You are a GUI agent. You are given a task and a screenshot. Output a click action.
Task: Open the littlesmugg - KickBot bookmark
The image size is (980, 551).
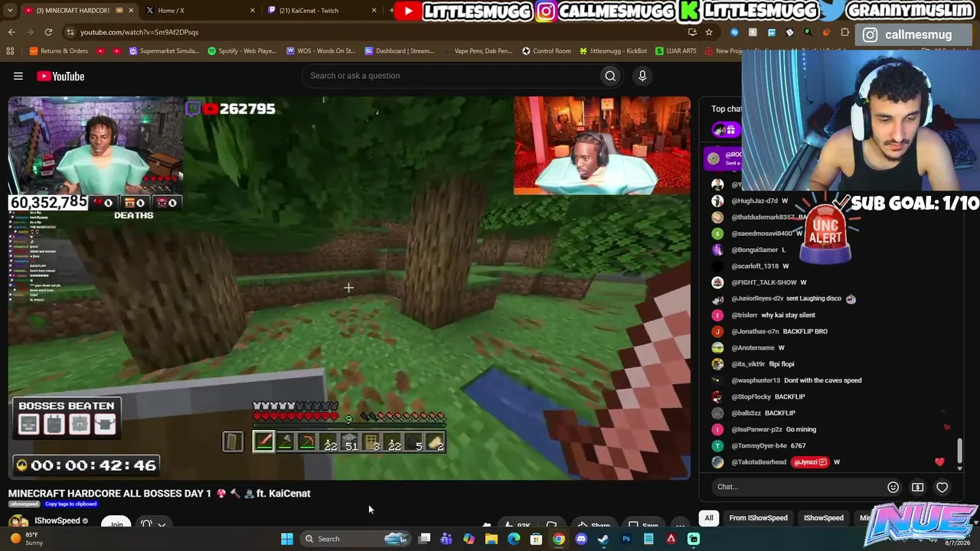click(612, 51)
